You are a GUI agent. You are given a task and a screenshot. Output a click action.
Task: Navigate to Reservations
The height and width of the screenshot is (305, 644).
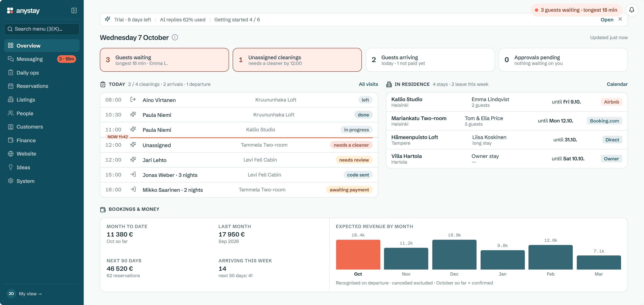pos(42,86)
